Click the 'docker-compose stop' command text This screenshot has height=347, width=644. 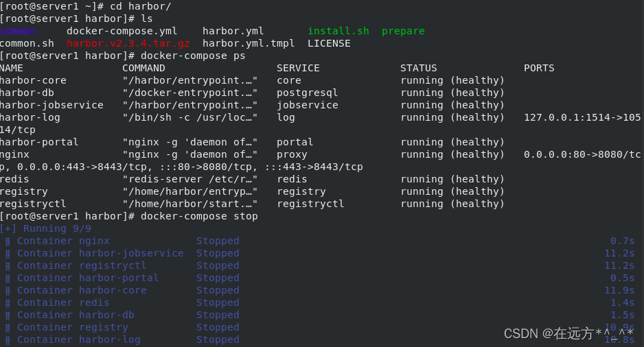coord(199,216)
